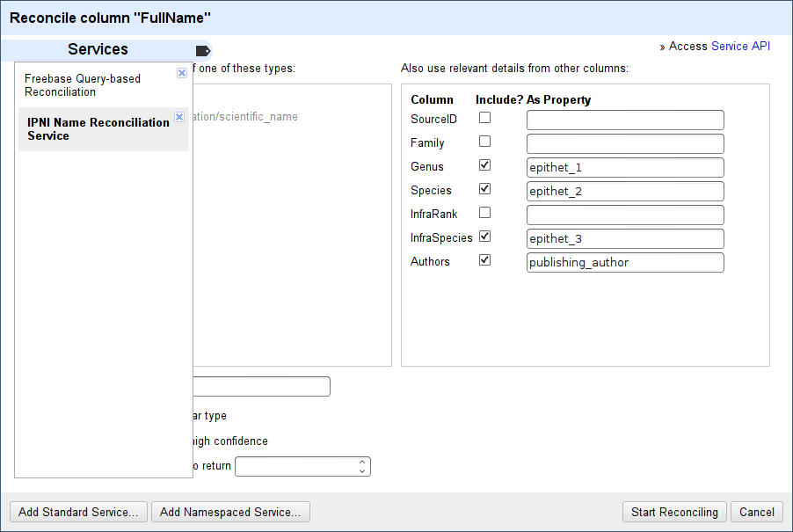Viewport: 793px width, 532px height.
Task: Uncheck the Authors include checkbox
Action: click(484, 260)
